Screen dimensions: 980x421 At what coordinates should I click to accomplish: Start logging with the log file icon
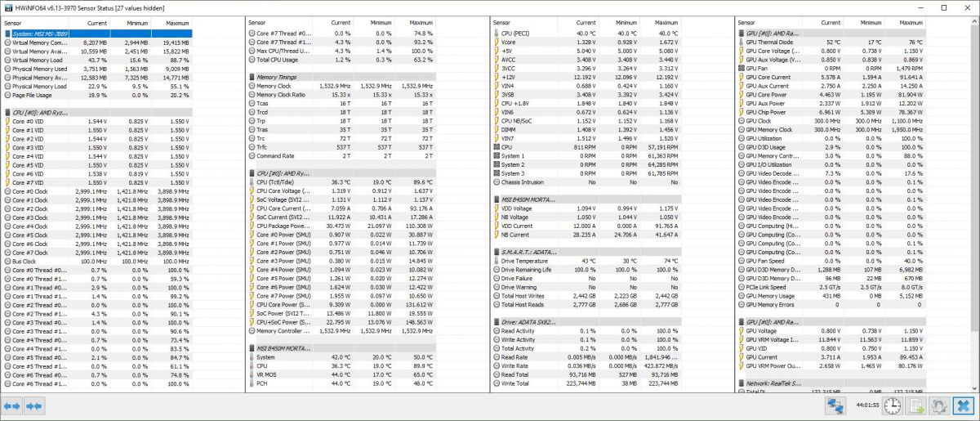917,405
